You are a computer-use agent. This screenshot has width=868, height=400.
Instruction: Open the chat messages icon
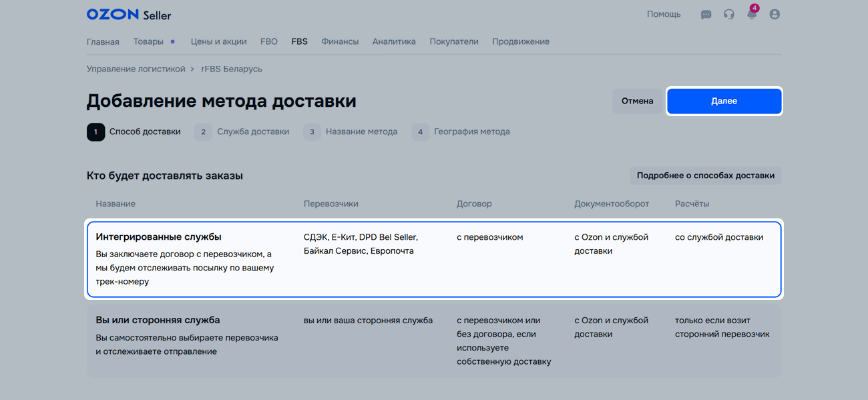[x=706, y=15]
